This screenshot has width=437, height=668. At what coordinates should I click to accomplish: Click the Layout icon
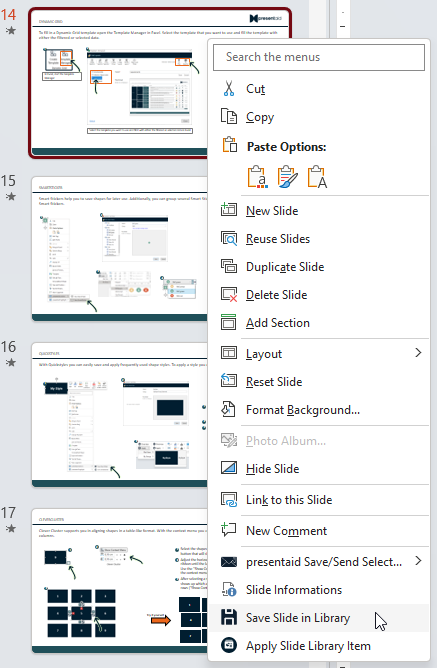tap(229, 353)
